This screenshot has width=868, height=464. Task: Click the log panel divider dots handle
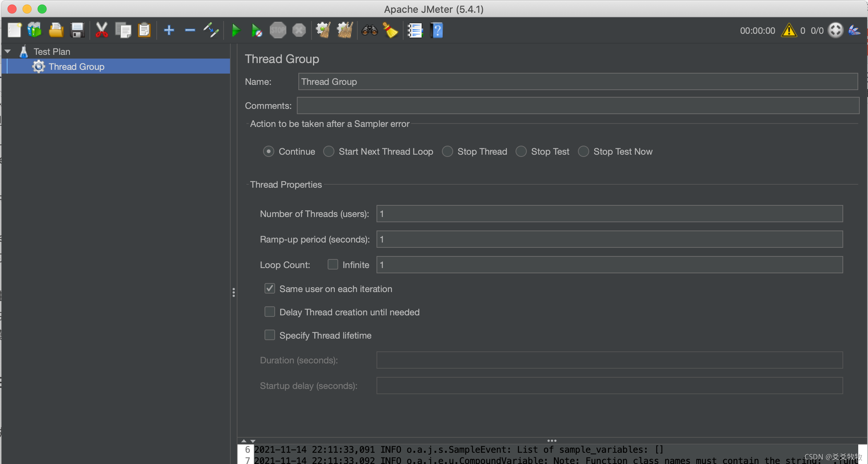pos(552,441)
